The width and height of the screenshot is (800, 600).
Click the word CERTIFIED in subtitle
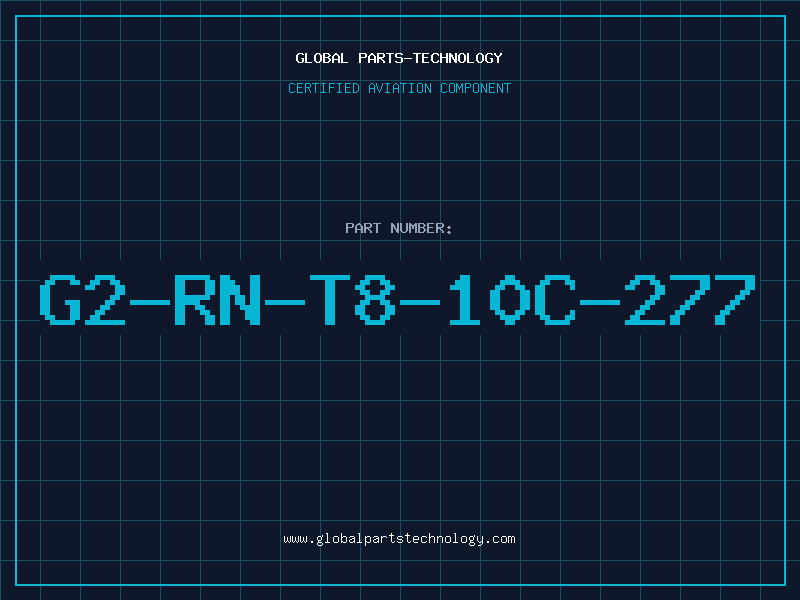(323, 88)
